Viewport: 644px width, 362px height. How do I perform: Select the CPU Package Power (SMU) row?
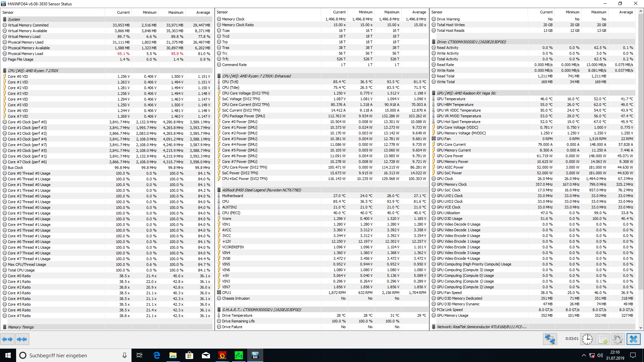(243, 116)
